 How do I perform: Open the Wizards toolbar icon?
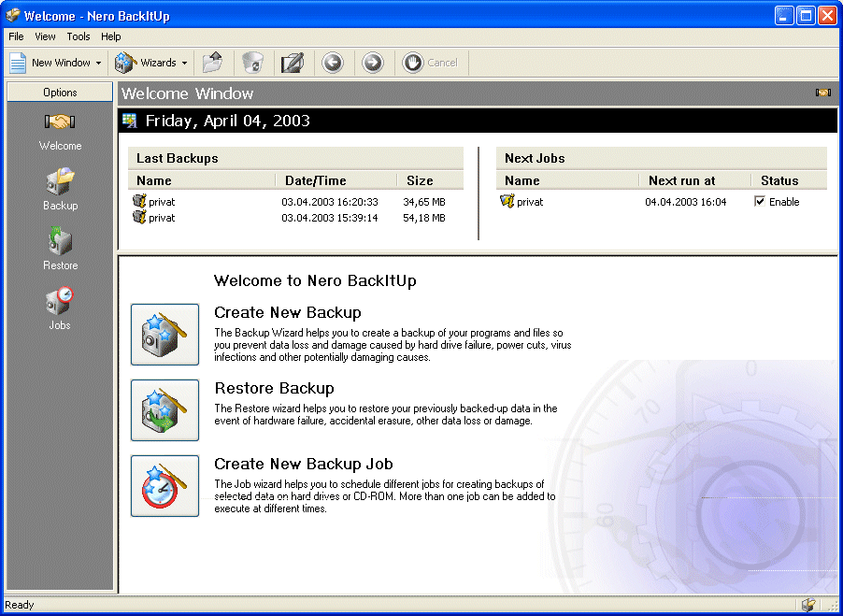pyautogui.click(x=126, y=63)
